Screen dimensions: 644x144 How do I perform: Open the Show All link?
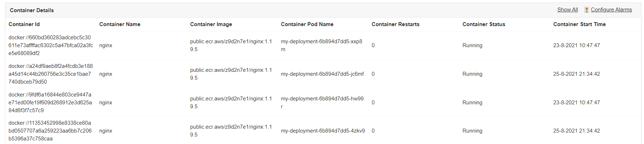coord(567,10)
